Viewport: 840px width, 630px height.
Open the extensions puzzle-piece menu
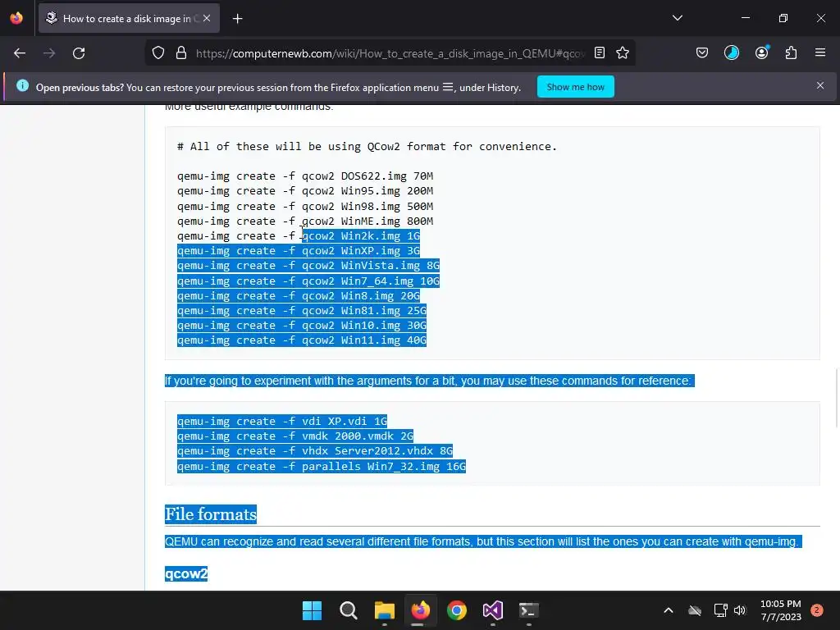pos(791,53)
